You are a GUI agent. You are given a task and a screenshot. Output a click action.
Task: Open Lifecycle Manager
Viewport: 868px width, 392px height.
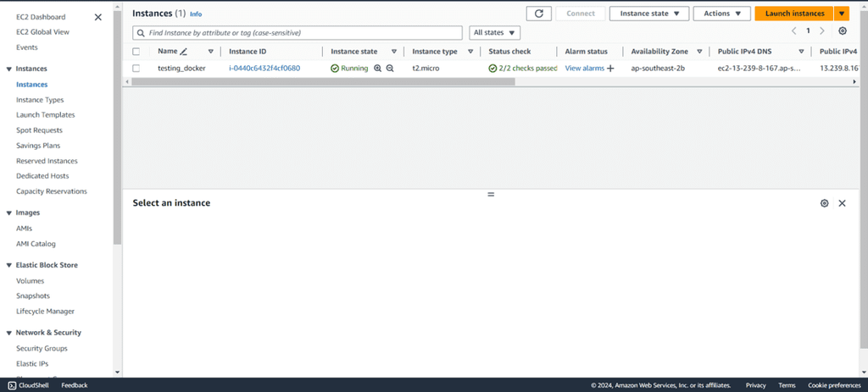(x=46, y=312)
